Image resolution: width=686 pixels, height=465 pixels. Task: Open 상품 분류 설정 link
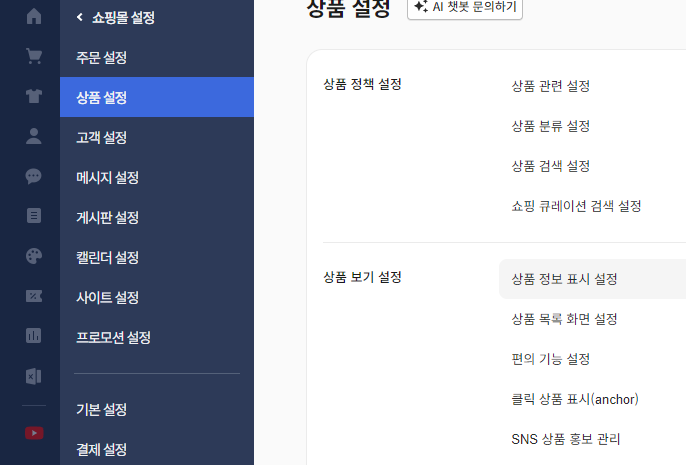click(x=551, y=126)
